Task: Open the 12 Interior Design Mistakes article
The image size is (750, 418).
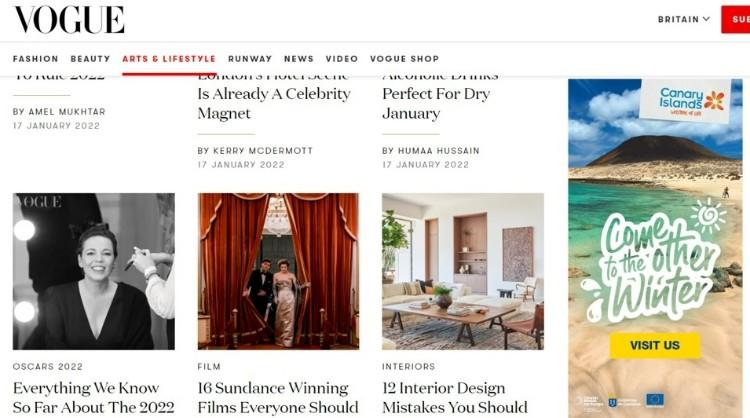Action: pos(454,398)
